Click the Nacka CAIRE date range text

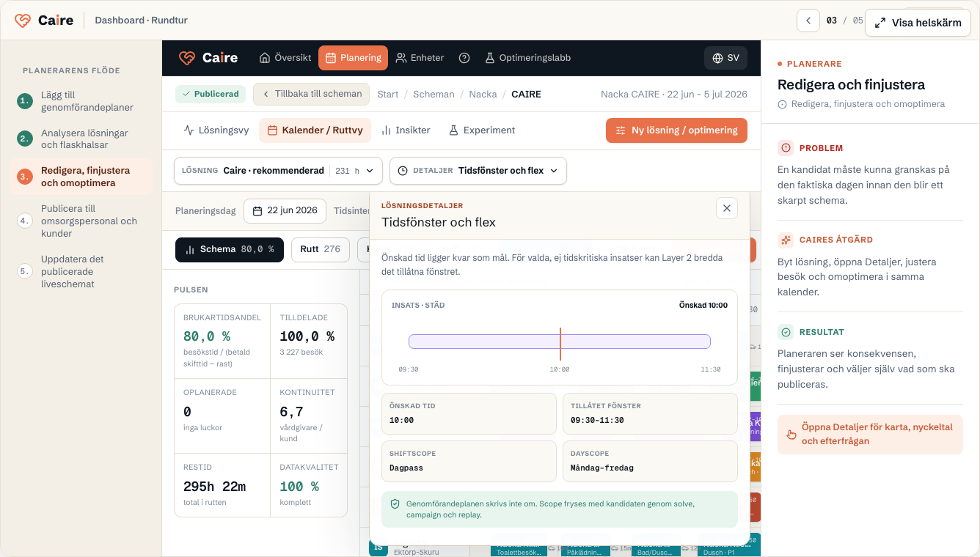tap(674, 95)
